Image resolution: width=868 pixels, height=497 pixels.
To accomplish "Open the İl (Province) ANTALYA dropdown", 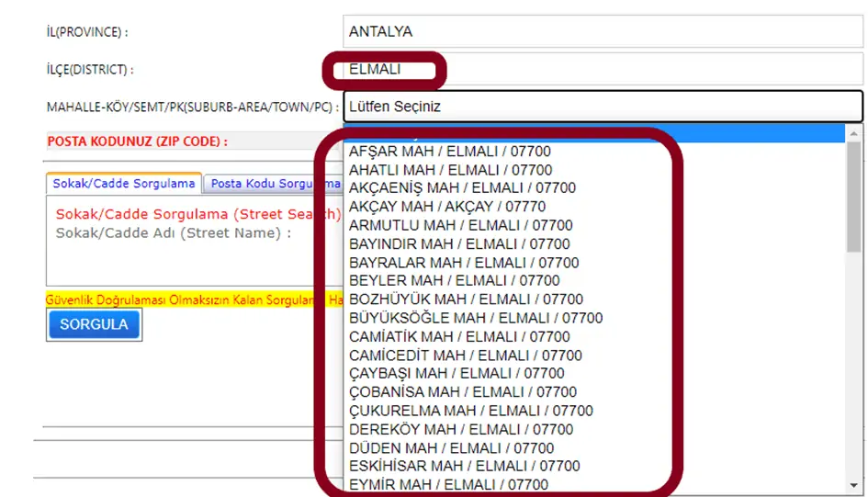I will (602, 31).
